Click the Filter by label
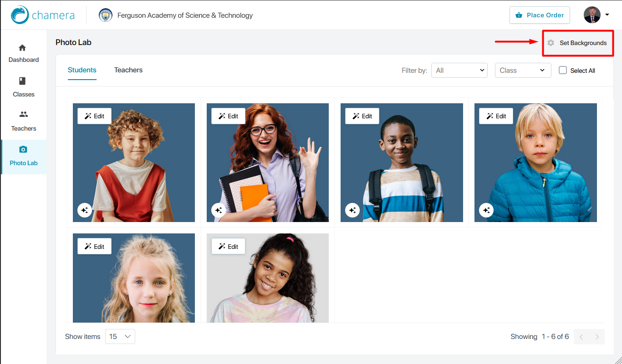This screenshot has height=364, width=622. pos(414,71)
